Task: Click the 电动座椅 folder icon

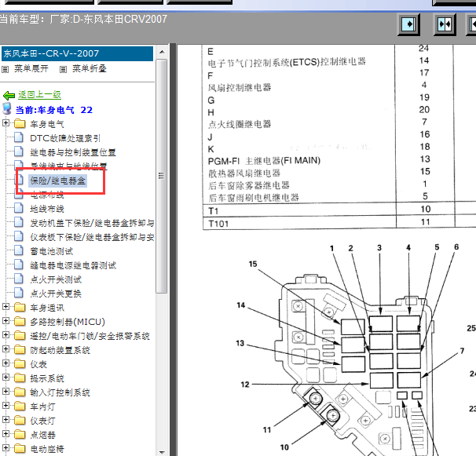Action: [x=20, y=449]
